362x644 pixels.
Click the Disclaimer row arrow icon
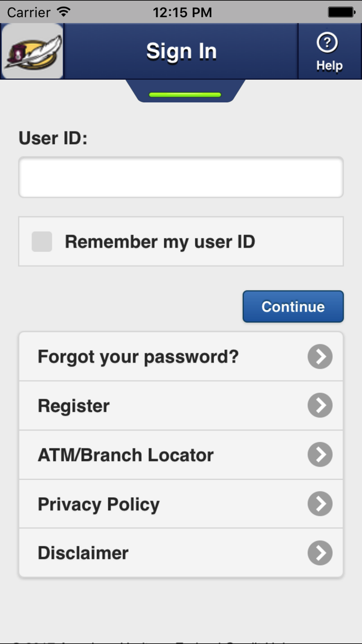tap(320, 553)
